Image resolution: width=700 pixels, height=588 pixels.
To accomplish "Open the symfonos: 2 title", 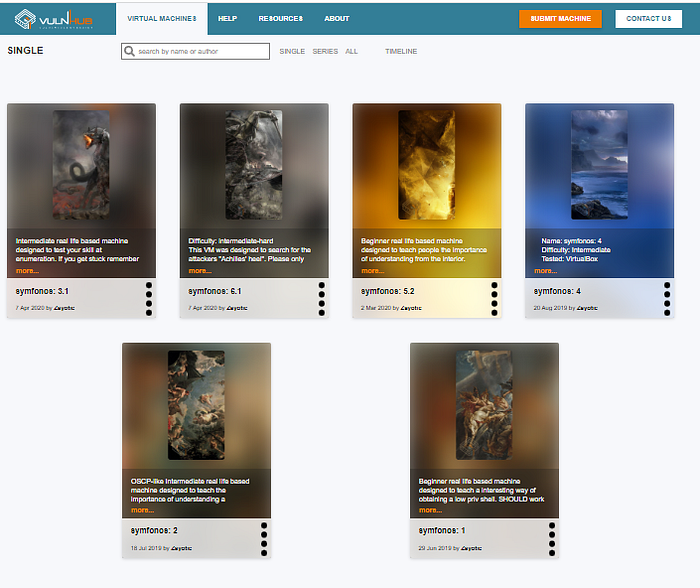I will (154, 530).
